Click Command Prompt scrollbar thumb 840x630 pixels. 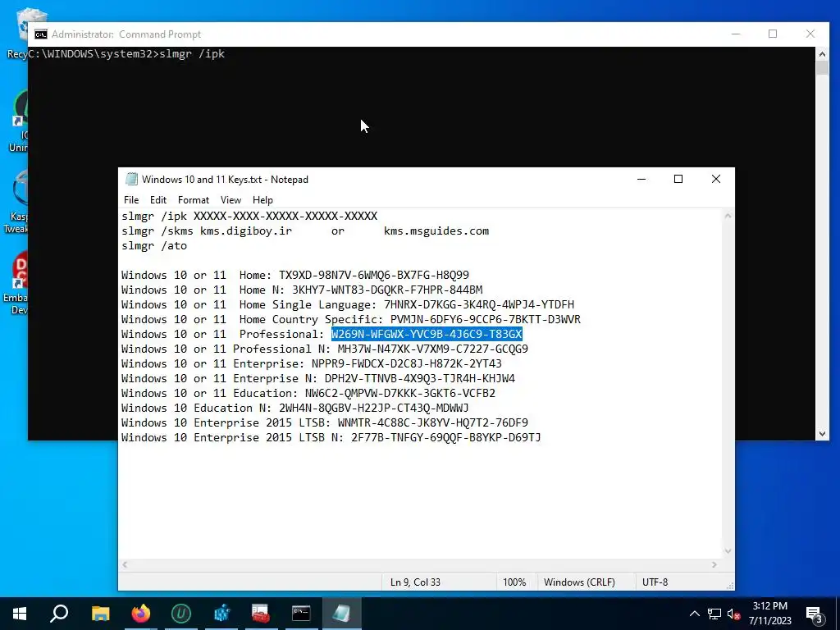point(822,68)
